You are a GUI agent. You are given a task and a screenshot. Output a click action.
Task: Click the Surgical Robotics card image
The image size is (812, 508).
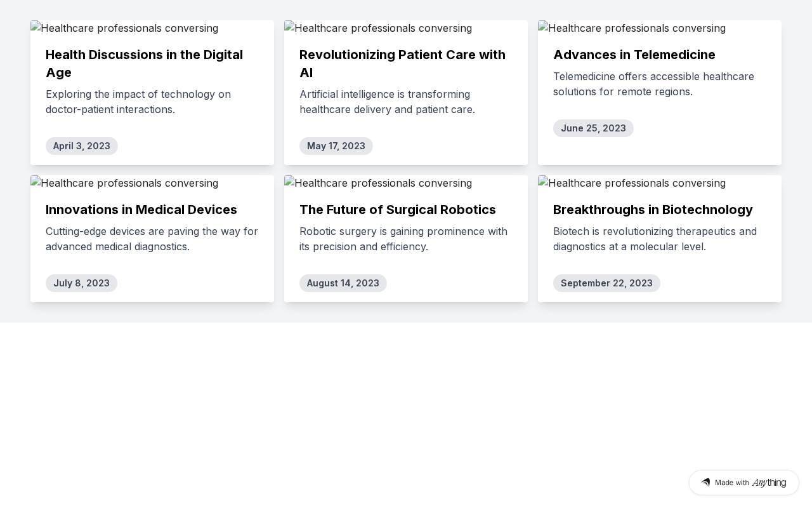(x=378, y=184)
